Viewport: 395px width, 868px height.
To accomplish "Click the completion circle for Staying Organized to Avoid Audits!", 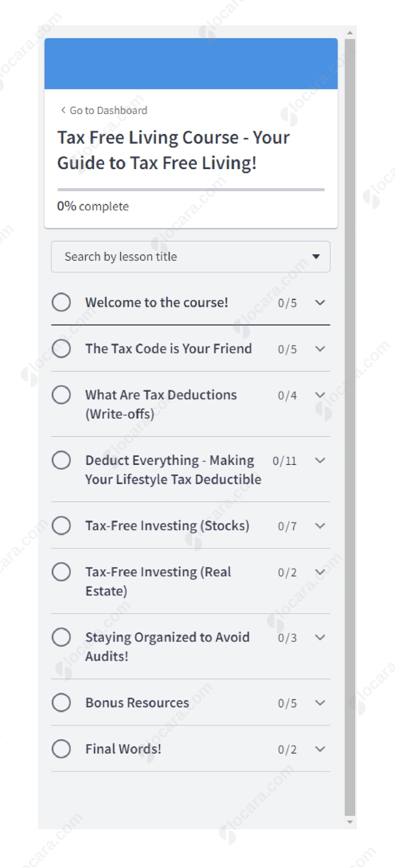I will coord(61,637).
